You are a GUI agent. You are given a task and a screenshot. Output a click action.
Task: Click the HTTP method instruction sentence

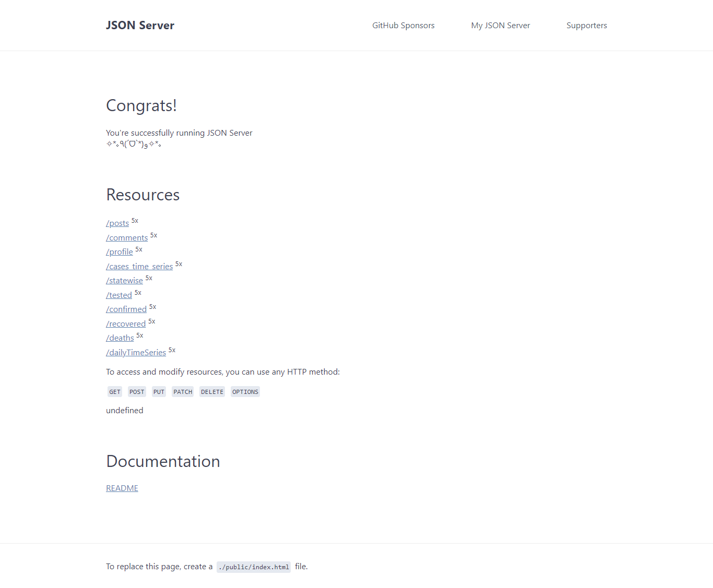(x=223, y=372)
